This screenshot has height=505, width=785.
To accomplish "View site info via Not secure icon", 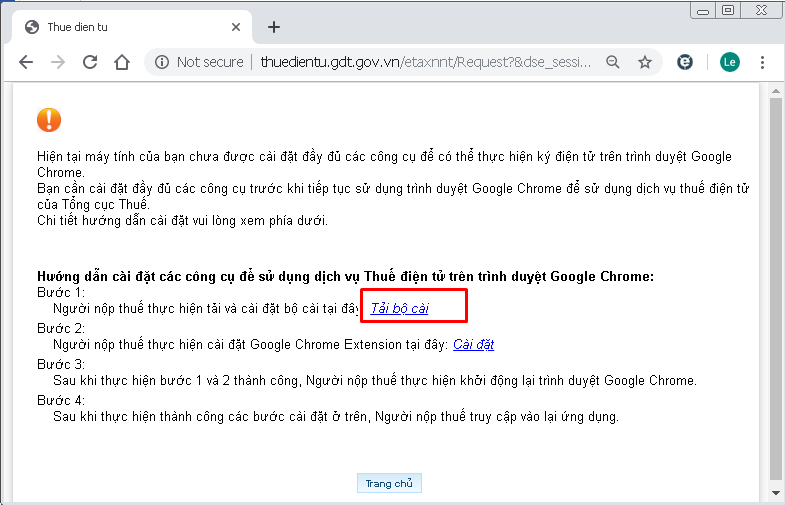I will (x=162, y=62).
